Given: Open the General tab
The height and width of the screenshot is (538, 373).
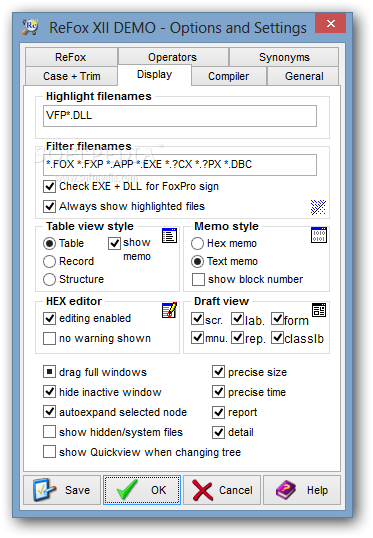Looking at the screenshot, I should (x=303, y=76).
